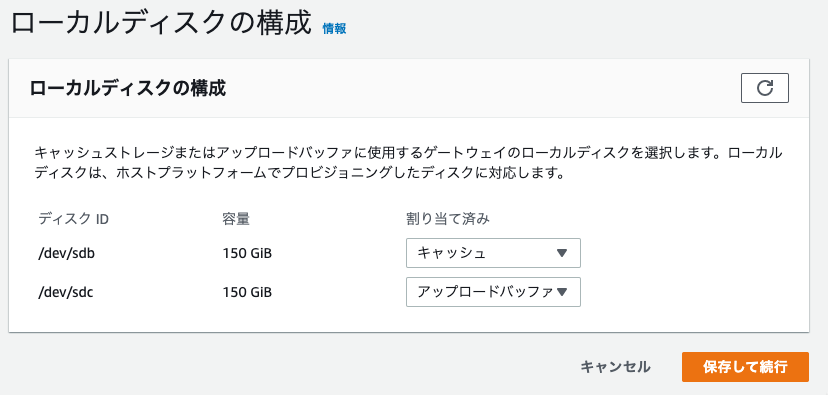Select the /dev/sdc disk ID text
The image size is (828, 395).
point(66,292)
